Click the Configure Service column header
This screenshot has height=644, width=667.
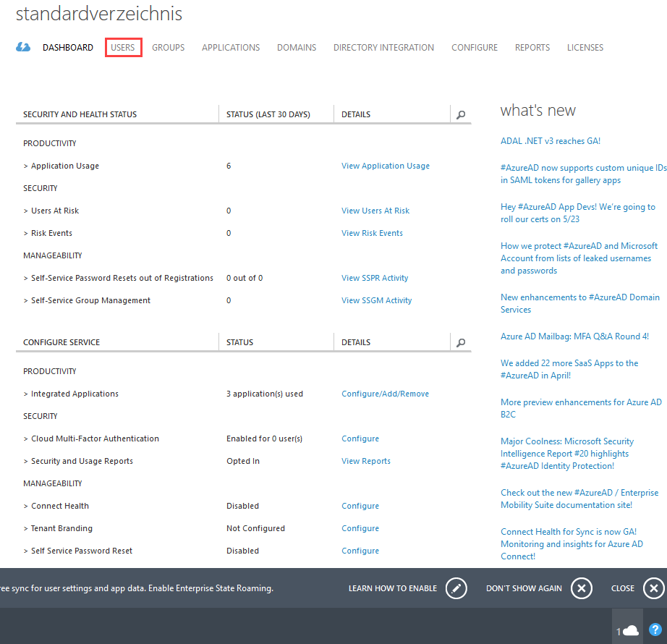pyautogui.click(x=61, y=342)
